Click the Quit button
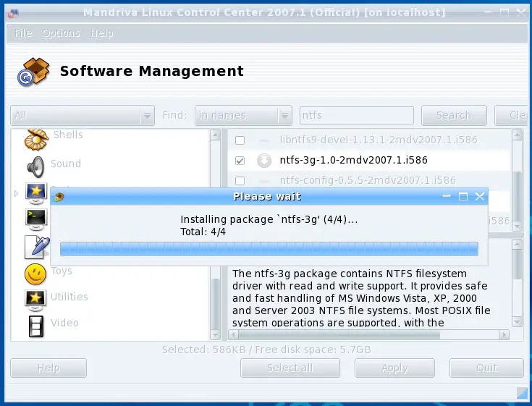 pyautogui.click(x=487, y=368)
